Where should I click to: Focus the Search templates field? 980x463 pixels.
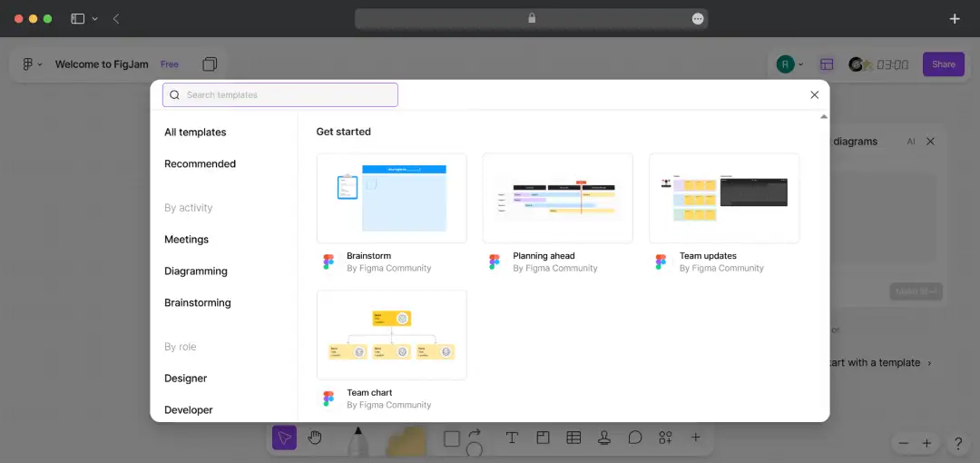(280, 95)
